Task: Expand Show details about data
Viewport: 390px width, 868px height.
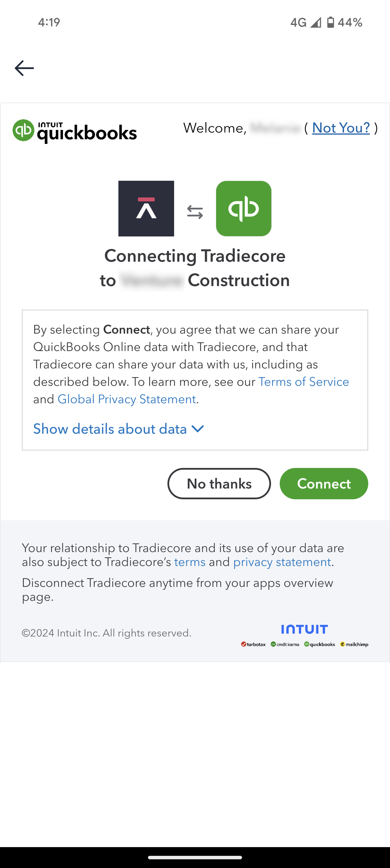Action: [x=110, y=429]
